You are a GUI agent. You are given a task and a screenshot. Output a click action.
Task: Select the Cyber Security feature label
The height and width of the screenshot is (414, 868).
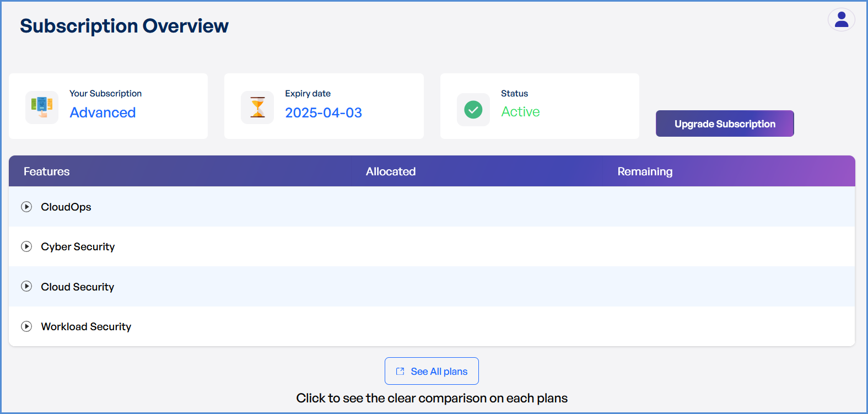point(78,246)
